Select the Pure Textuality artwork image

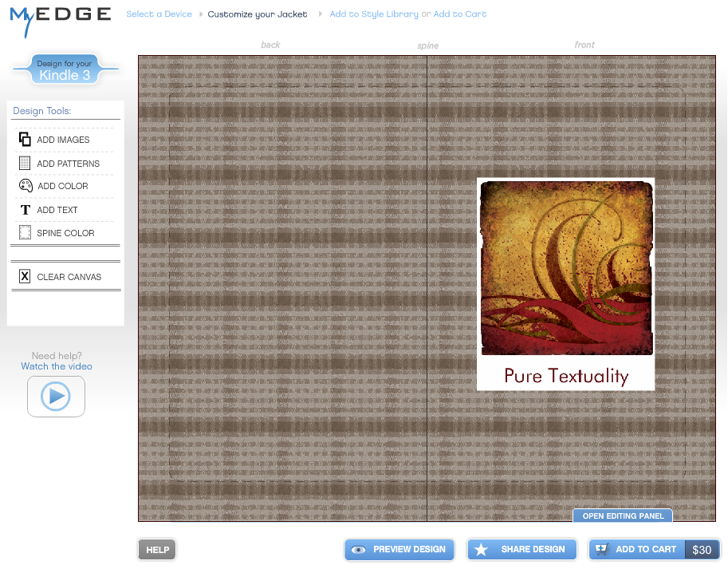click(566, 268)
